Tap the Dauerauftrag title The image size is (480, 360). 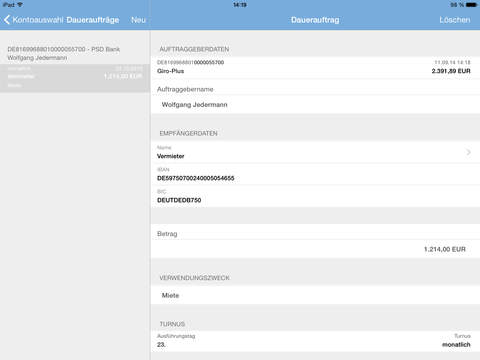coord(315,20)
